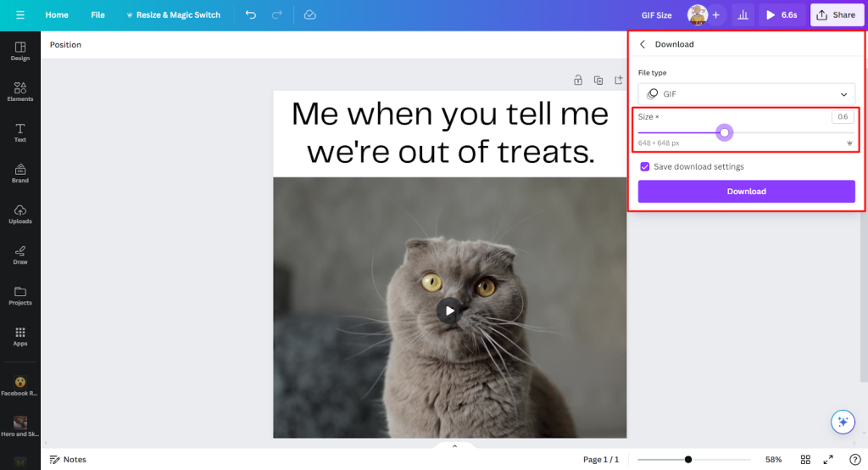Click the Size slider handle

[x=724, y=132]
